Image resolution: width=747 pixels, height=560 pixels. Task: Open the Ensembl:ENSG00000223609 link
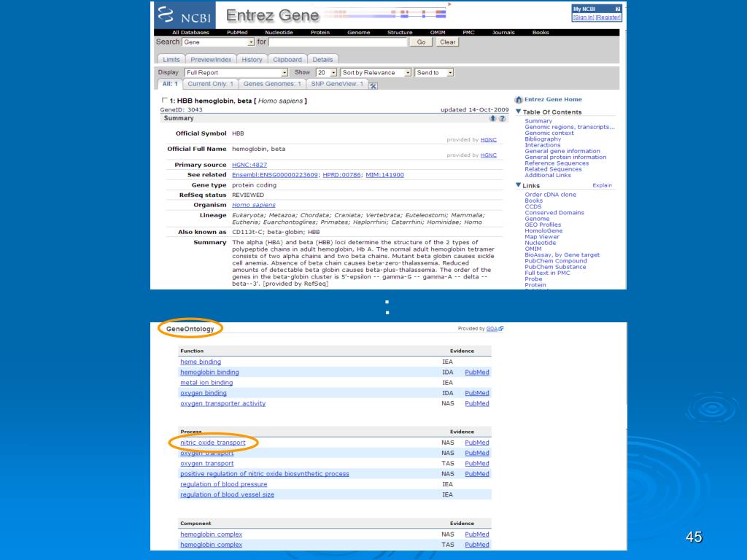(275, 175)
